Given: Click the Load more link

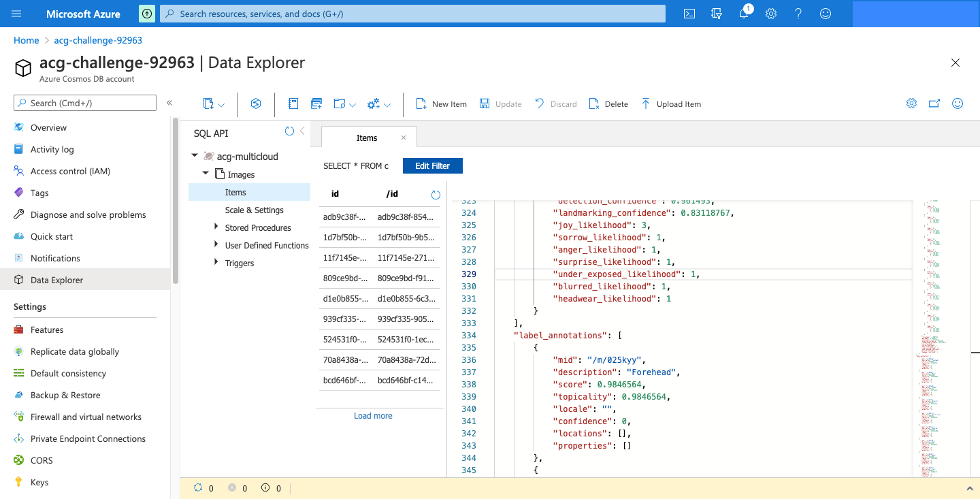Looking at the screenshot, I should coord(373,416).
